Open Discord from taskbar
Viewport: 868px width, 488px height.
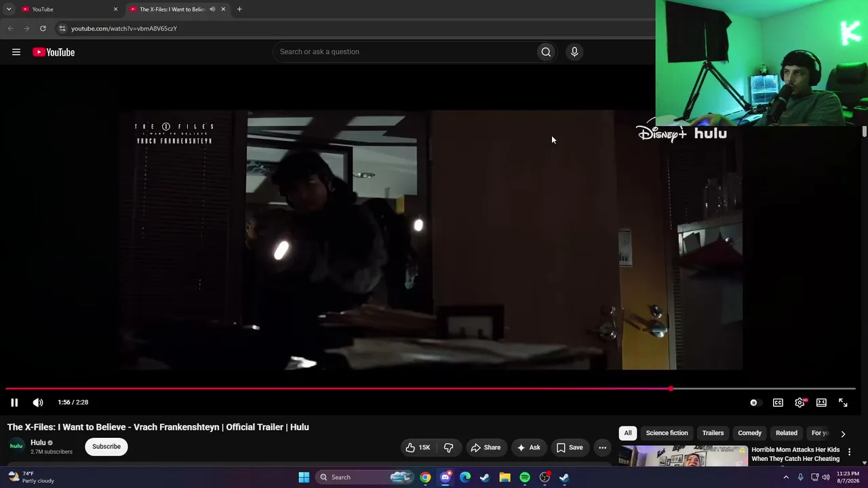click(x=445, y=477)
